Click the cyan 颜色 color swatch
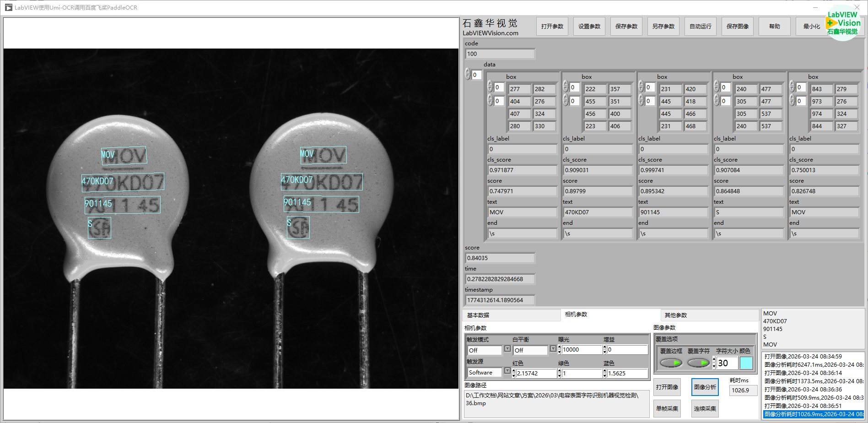868x423 pixels. [x=746, y=363]
